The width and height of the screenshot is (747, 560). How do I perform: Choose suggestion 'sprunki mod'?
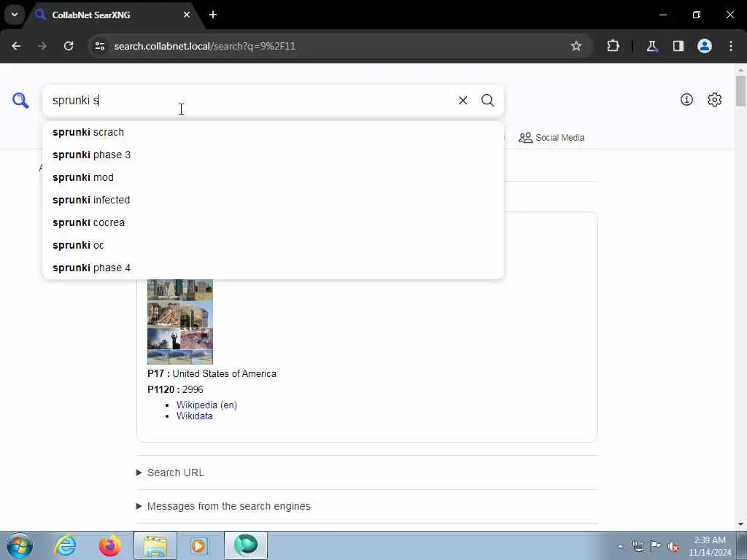click(273, 178)
